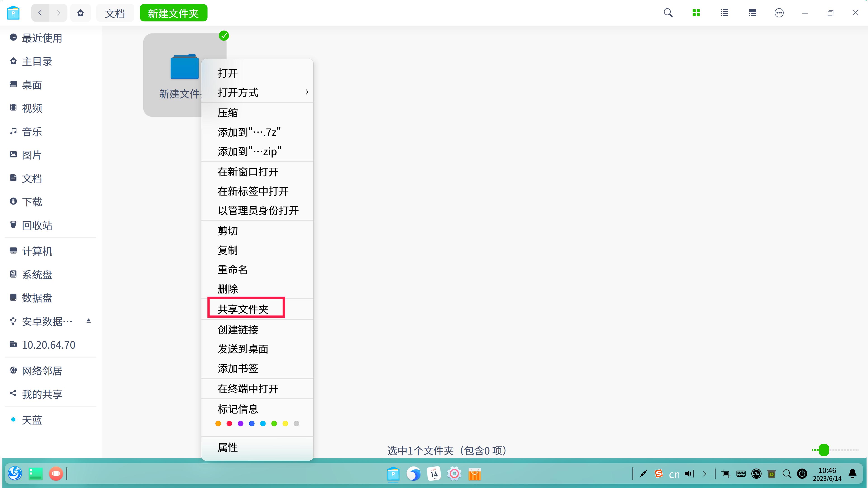Switch to icon grid view

696,13
